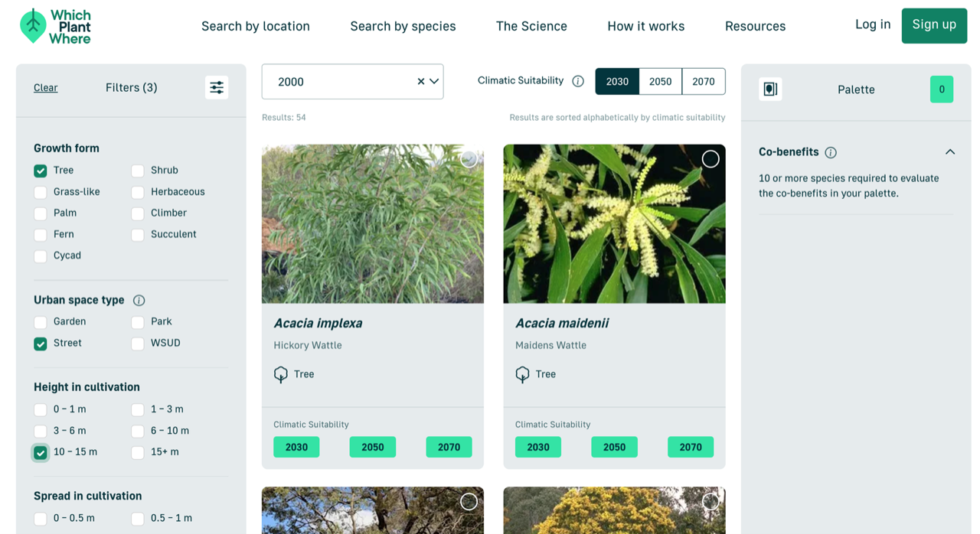Image resolution: width=980 pixels, height=534 pixels.
Task: Clear the 2000 location search value
Action: [420, 82]
